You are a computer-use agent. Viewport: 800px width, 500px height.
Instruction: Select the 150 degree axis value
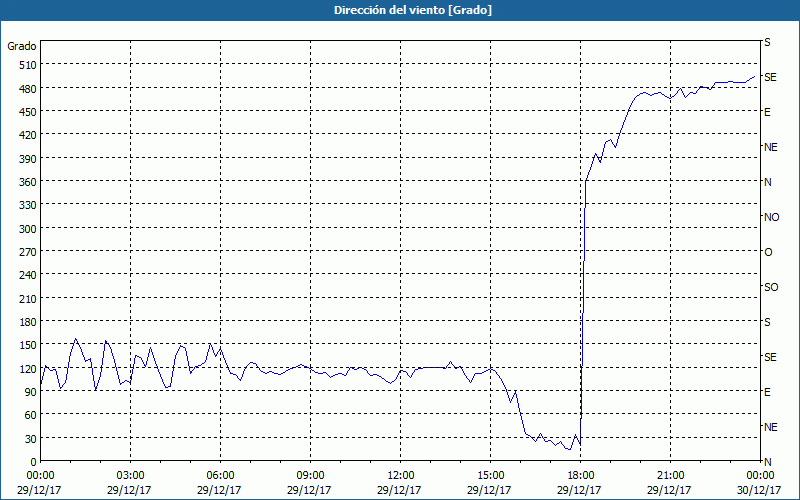(x=28, y=345)
